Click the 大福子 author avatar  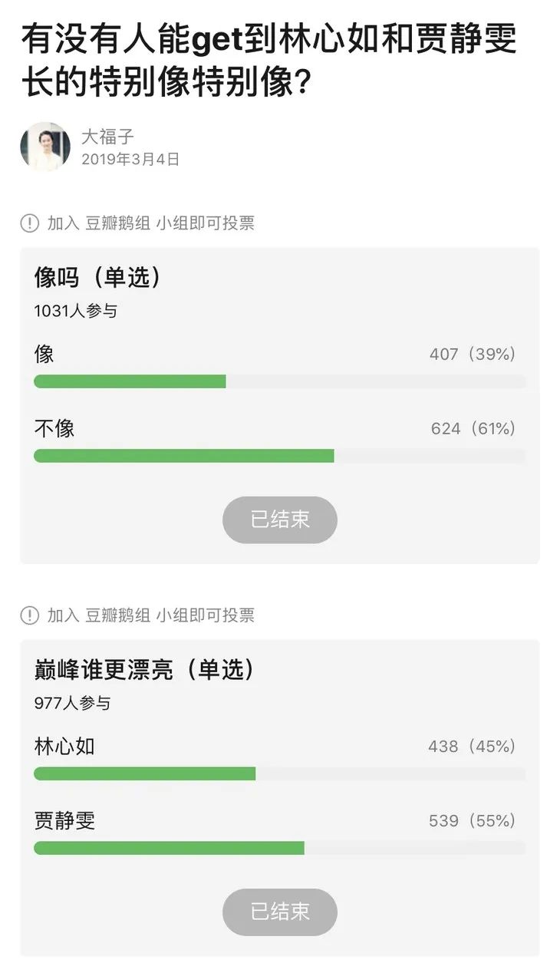click(x=45, y=147)
